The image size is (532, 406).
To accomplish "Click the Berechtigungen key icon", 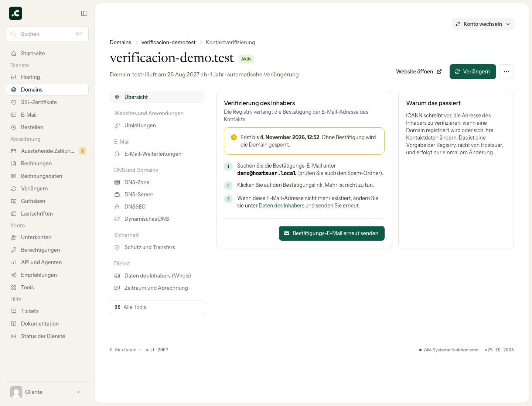I will [14, 250].
